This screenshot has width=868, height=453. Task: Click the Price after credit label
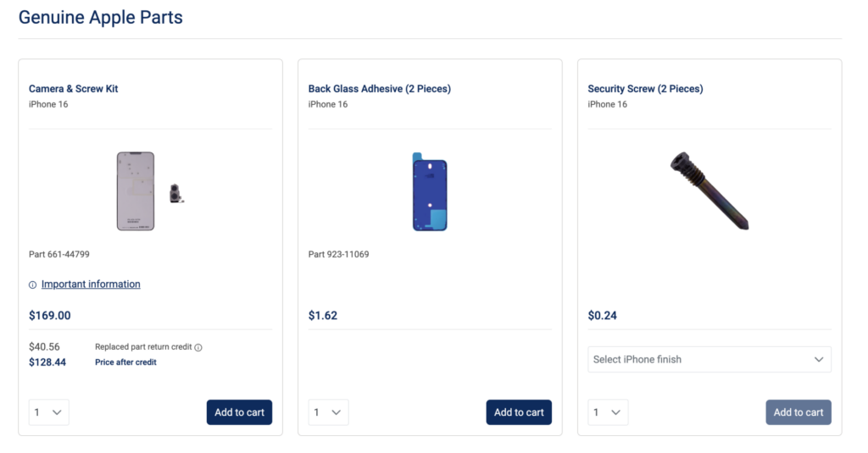(x=125, y=362)
